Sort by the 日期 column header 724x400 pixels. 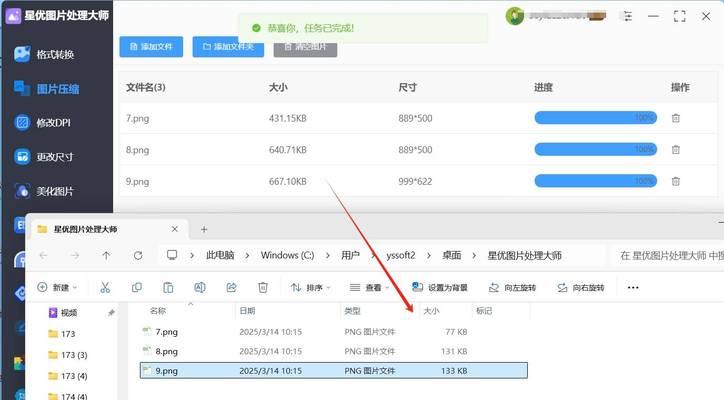(247, 311)
